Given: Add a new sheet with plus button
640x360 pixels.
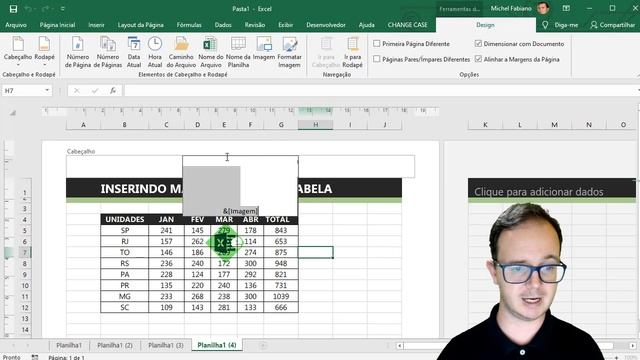Looking at the screenshot, I should click(263, 346).
